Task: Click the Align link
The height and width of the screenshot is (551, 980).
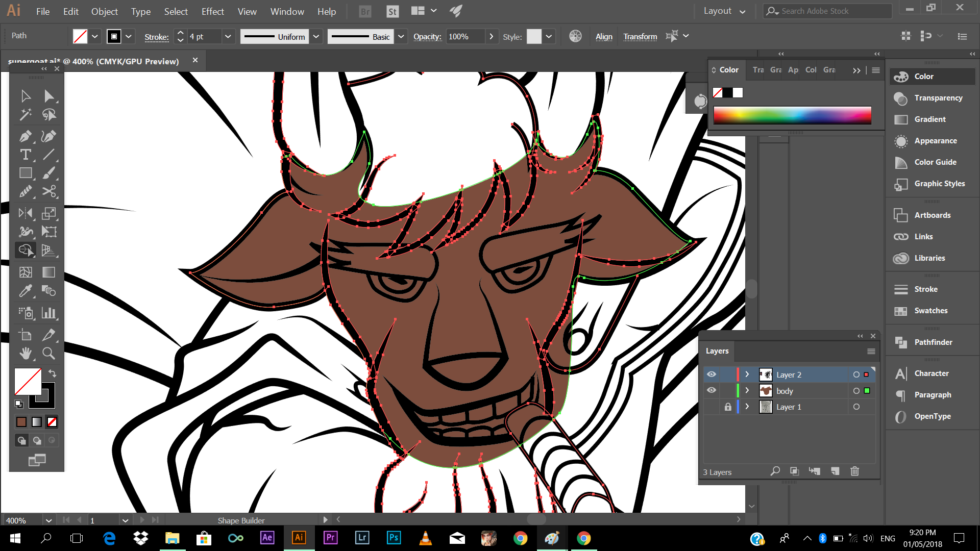Action: coord(604,37)
